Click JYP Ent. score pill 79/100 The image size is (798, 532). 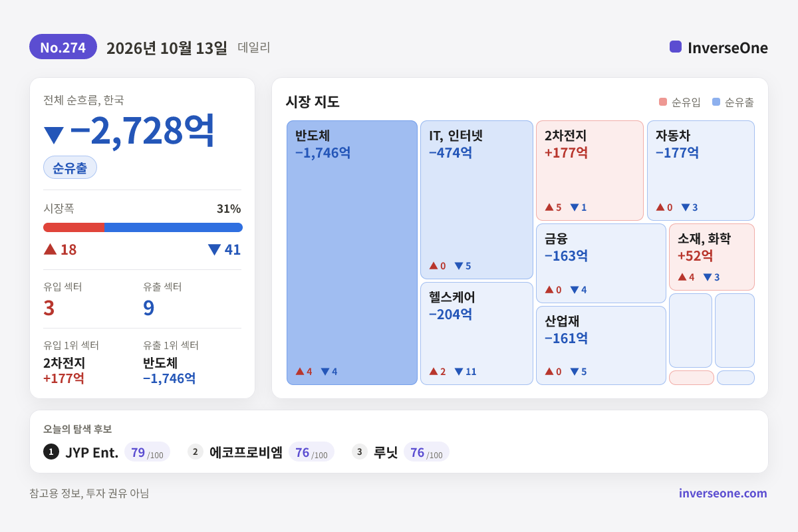pos(147,452)
